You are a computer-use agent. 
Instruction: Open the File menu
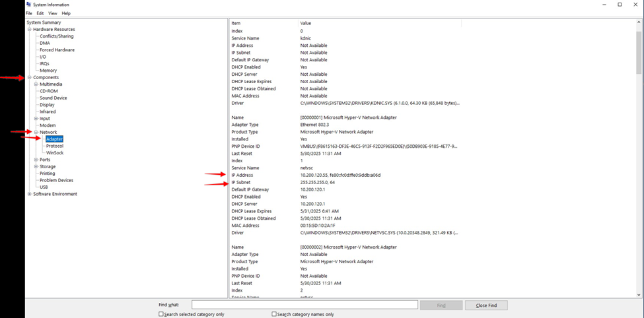[29, 14]
